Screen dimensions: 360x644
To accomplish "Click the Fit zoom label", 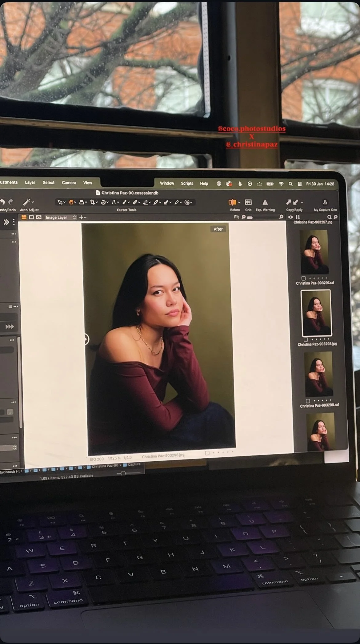I will coord(236,217).
